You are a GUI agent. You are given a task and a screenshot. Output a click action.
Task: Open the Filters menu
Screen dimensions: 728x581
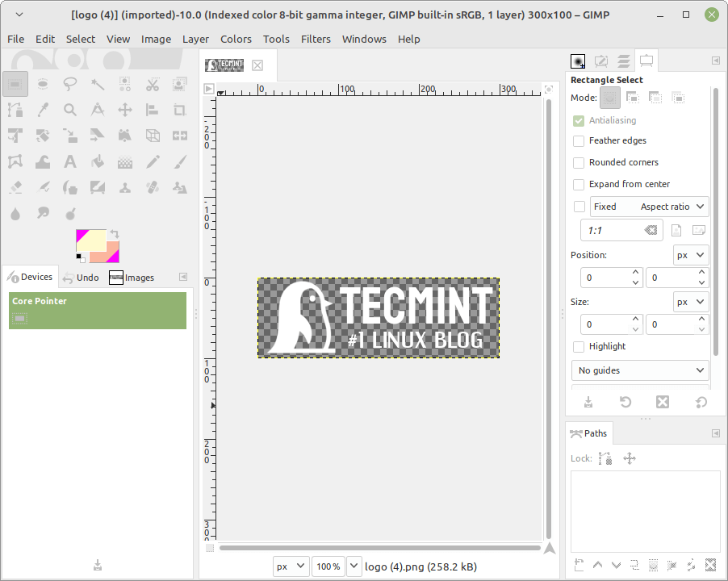click(x=316, y=39)
